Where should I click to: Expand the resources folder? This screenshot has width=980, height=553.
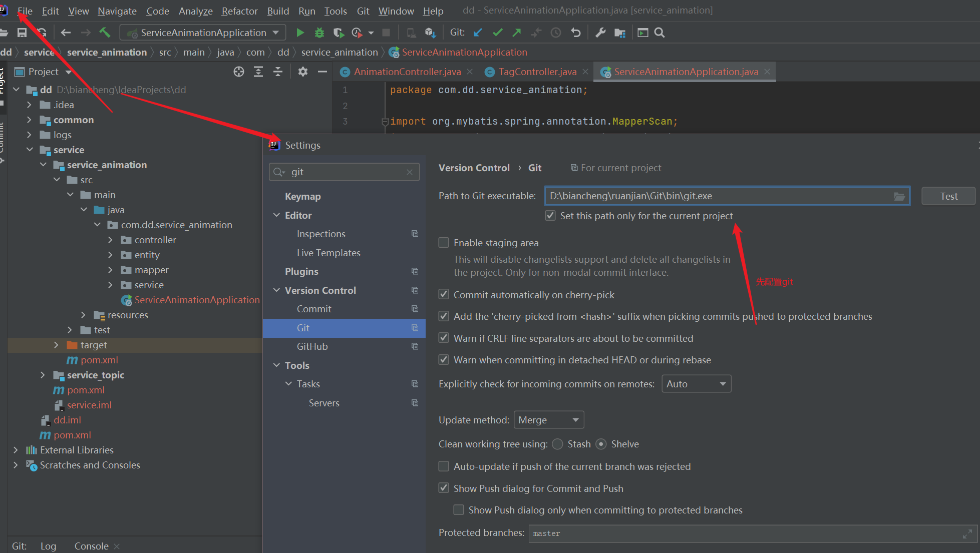pos(83,315)
